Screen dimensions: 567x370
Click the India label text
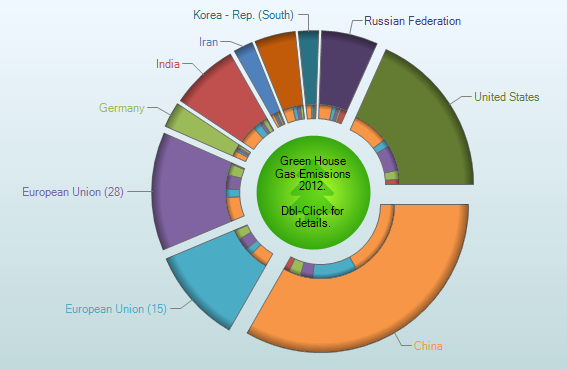click(168, 64)
